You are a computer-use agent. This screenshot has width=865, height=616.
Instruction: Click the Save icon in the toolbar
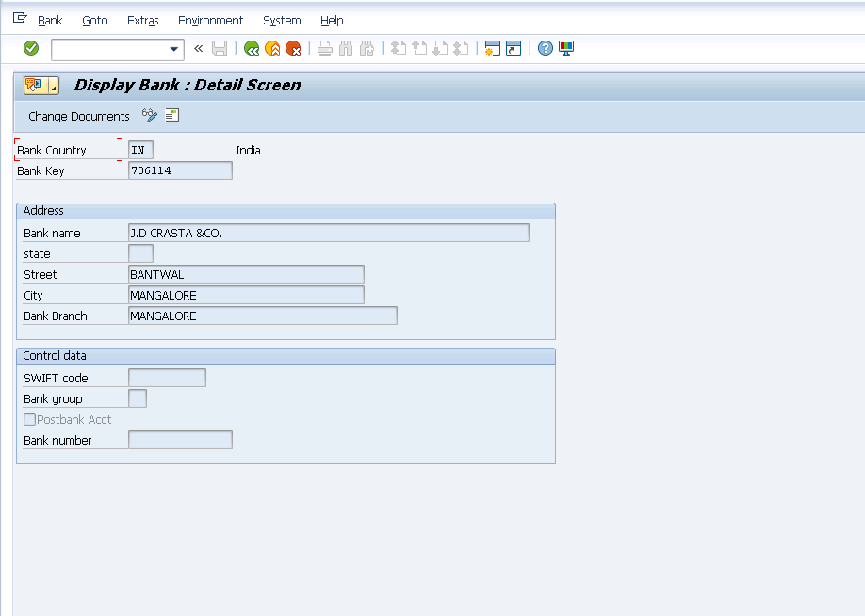220,48
